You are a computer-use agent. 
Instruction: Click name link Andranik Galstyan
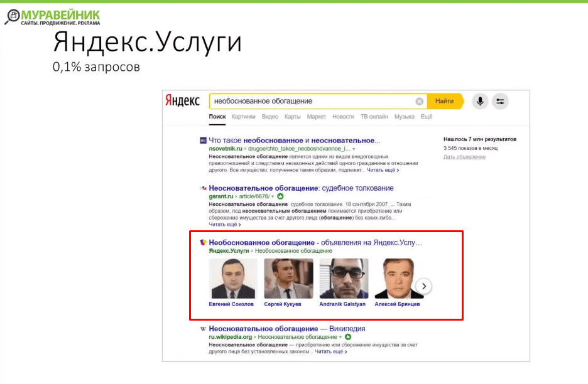[342, 304]
